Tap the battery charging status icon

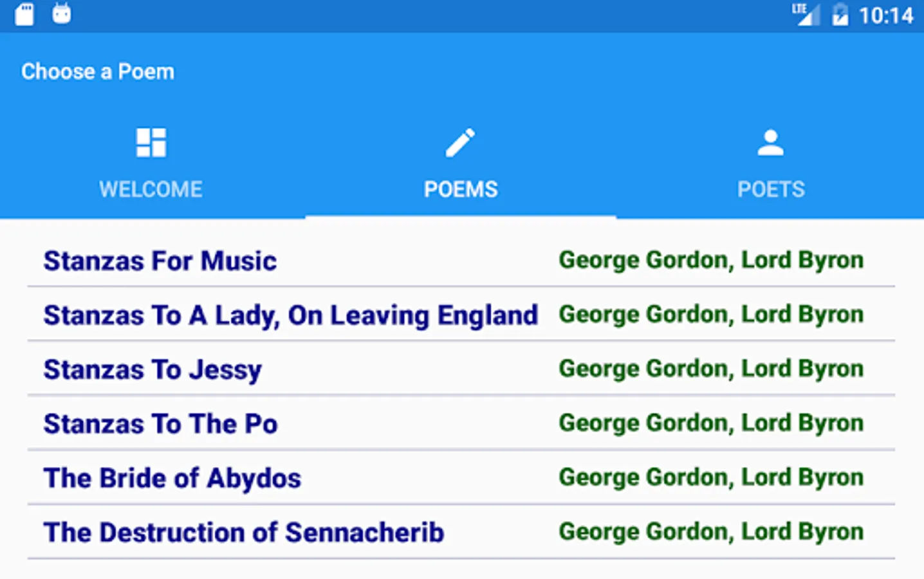click(840, 14)
